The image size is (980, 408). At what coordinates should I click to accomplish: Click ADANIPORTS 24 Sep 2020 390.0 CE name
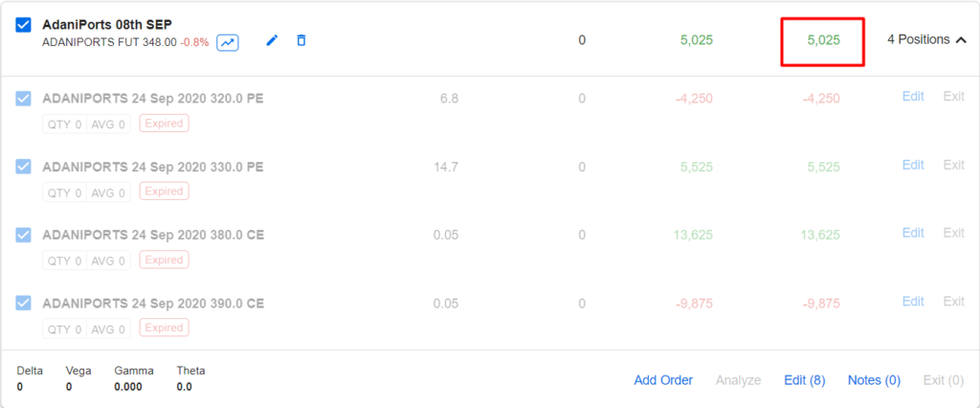153,304
